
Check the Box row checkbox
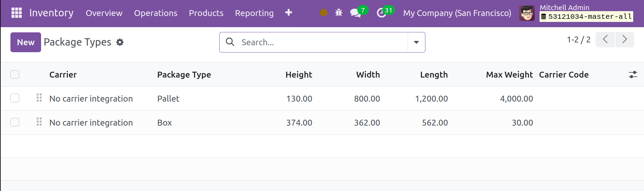[15, 122]
